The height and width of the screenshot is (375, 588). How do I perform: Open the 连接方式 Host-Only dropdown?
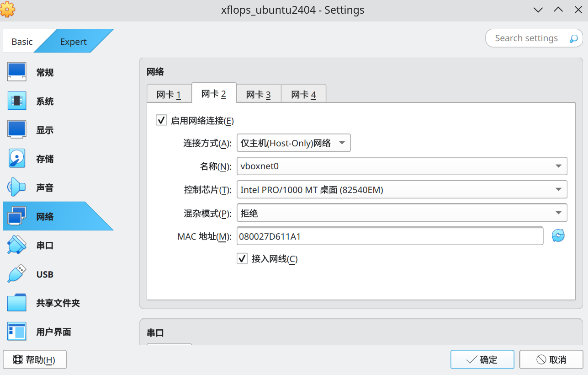point(294,143)
